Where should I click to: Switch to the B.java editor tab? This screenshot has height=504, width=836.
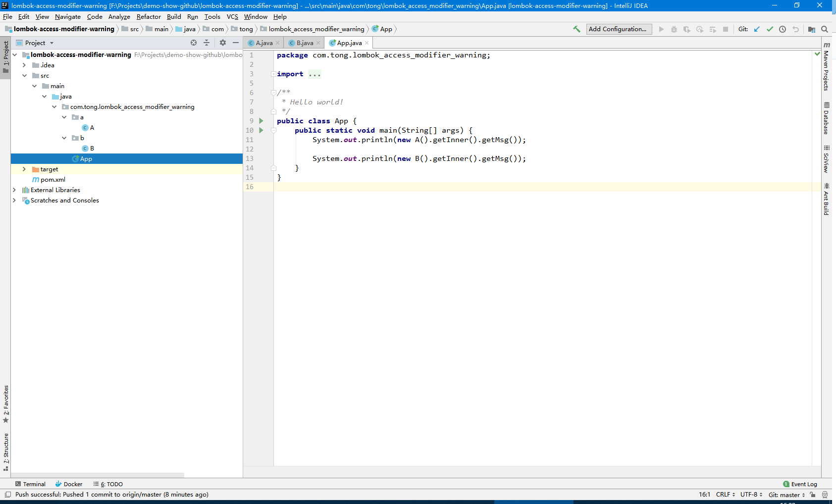303,43
